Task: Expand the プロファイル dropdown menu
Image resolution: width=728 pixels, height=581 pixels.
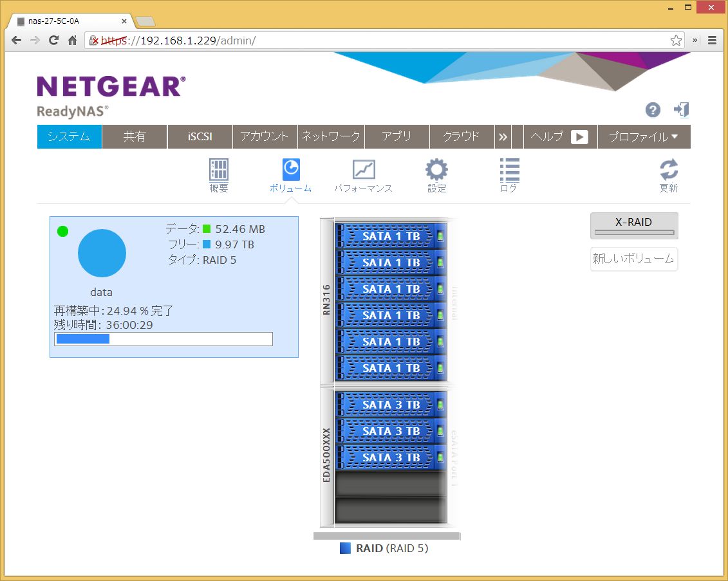Action: (x=644, y=136)
